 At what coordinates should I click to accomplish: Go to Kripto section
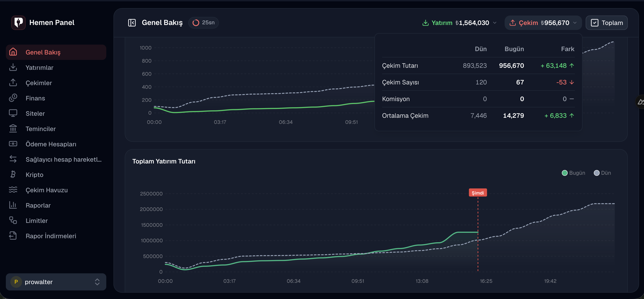click(56, 174)
